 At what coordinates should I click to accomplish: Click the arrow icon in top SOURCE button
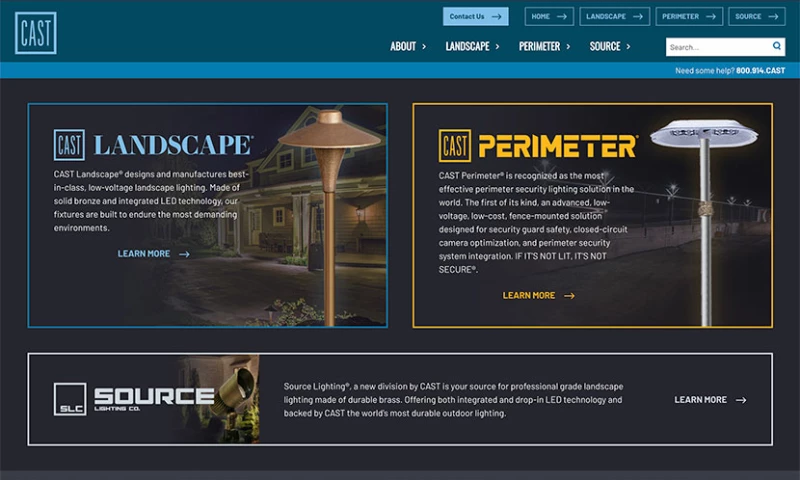(x=773, y=17)
